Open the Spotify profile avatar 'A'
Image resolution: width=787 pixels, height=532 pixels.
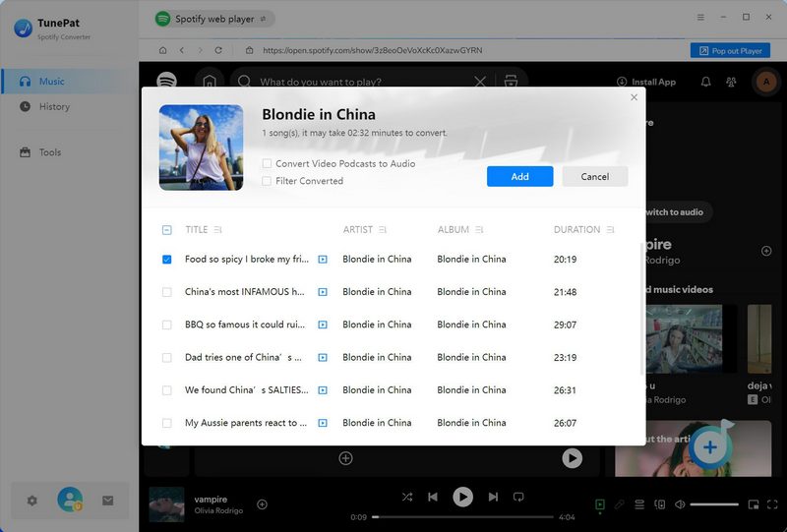click(766, 82)
